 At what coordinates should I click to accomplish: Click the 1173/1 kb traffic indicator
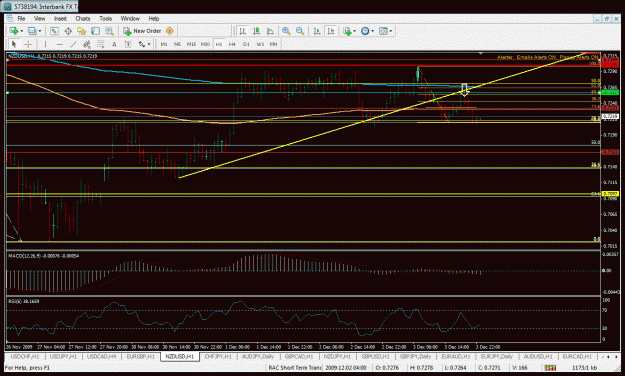(x=584, y=368)
